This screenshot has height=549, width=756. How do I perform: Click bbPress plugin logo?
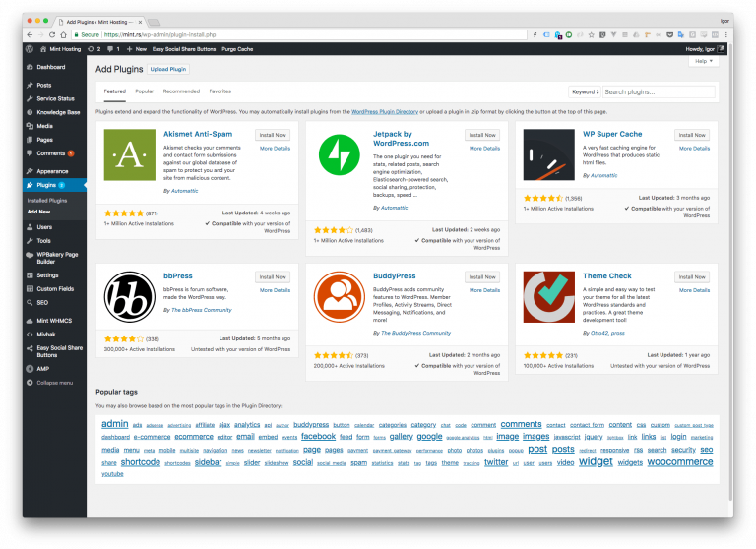click(130, 297)
